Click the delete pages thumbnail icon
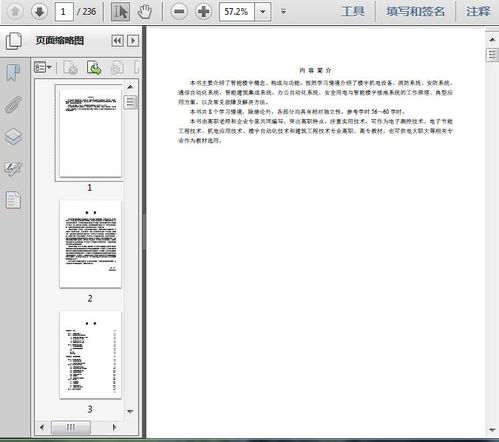Viewport: 499px width, 442px height. pos(70,68)
